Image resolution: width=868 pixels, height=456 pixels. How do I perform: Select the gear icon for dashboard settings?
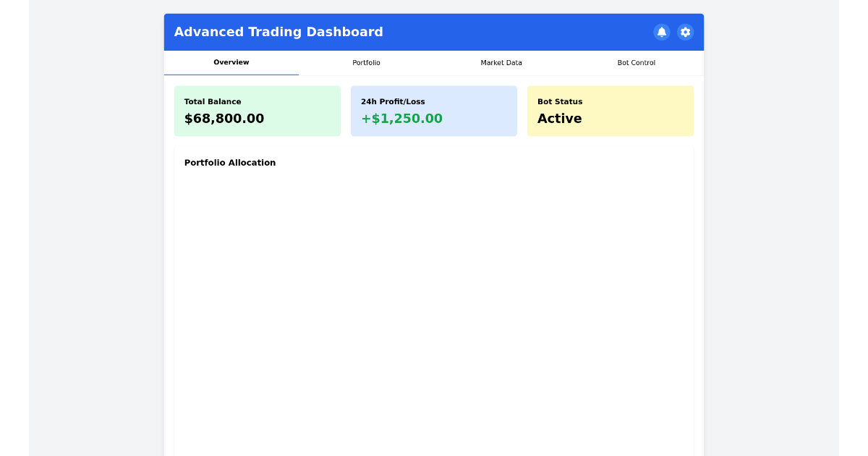click(685, 32)
